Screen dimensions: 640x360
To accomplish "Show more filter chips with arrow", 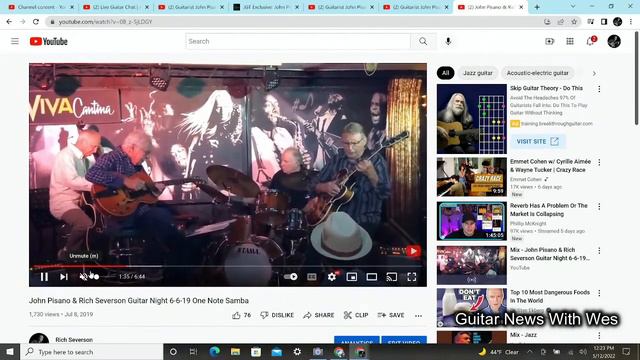I will coord(594,73).
